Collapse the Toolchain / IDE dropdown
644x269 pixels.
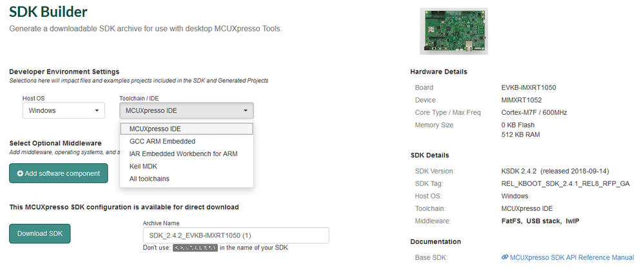pos(186,110)
